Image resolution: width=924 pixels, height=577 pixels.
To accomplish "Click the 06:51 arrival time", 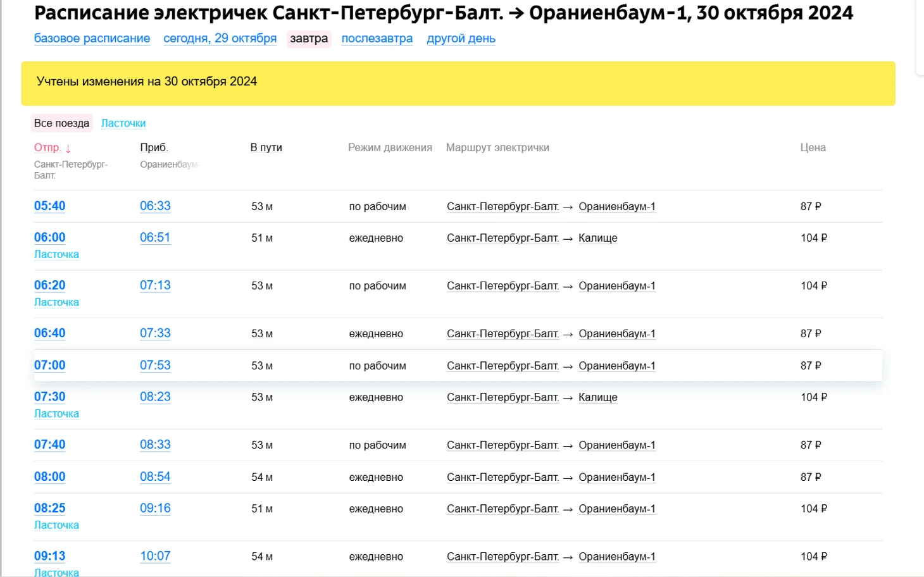I will [x=155, y=238].
